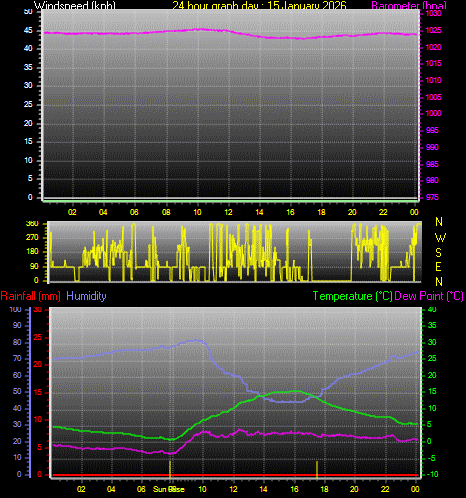The width and height of the screenshot is (466, 498).
Task: Click the W compass label beside the wind direction chart
Action: click(x=440, y=238)
